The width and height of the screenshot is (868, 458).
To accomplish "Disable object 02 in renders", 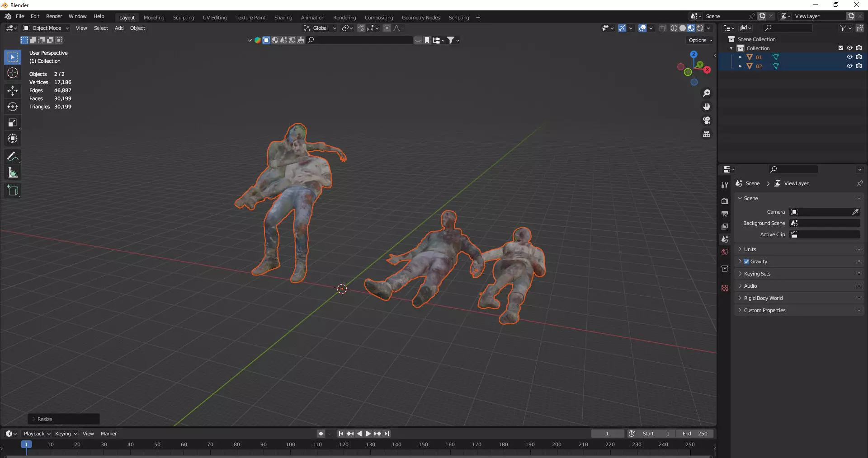I will [x=859, y=66].
